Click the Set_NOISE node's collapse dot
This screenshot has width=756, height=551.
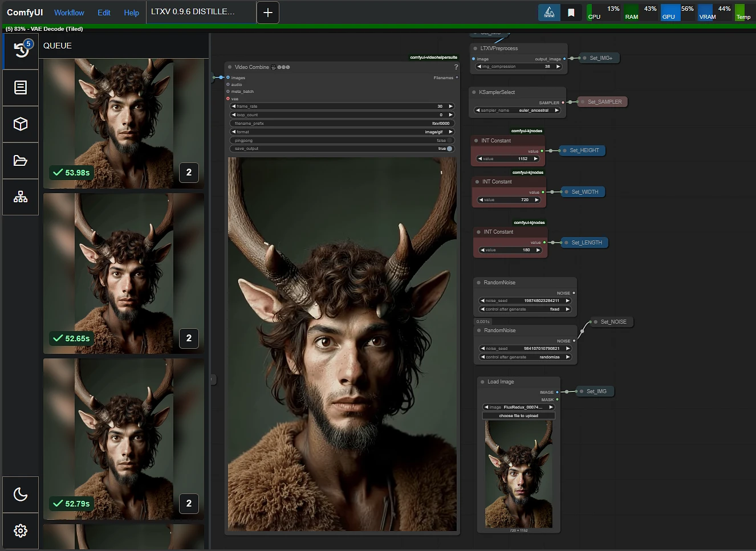[x=595, y=322]
